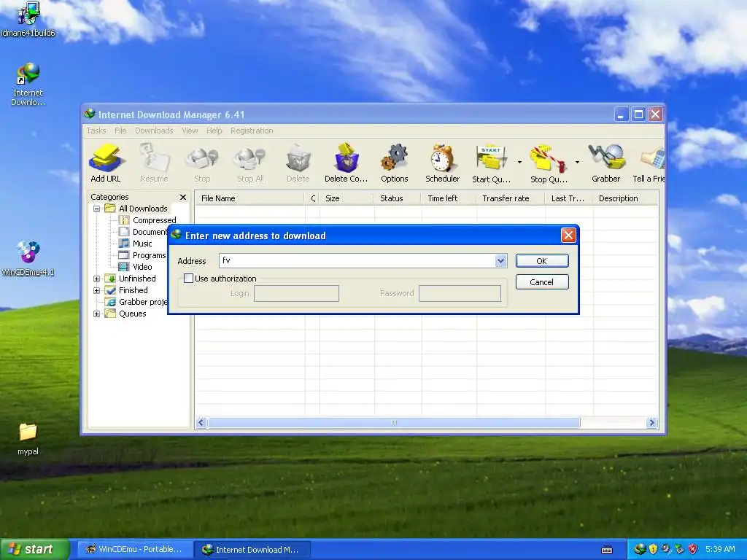Image resolution: width=747 pixels, height=560 pixels.
Task: Click the download list horizontal scrollbar thumb
Action: (394, 422)
